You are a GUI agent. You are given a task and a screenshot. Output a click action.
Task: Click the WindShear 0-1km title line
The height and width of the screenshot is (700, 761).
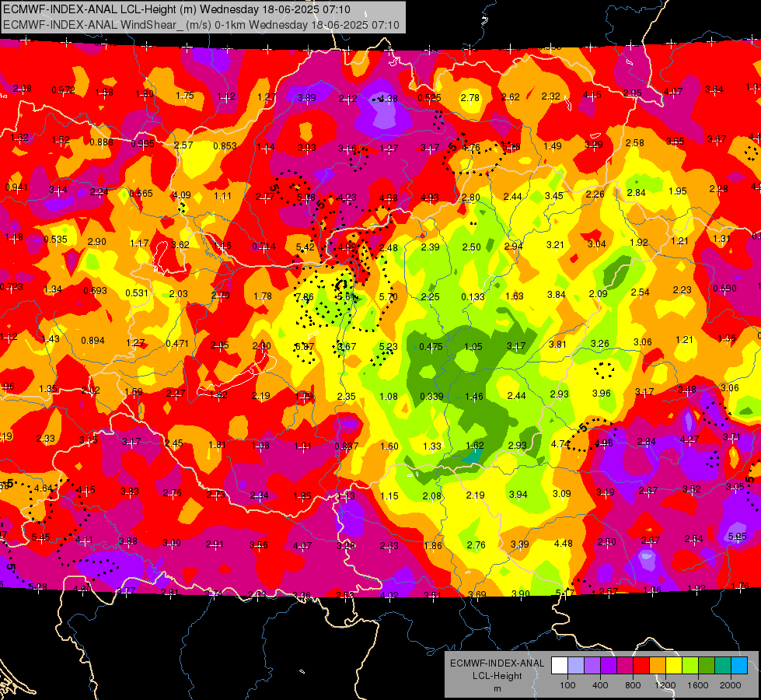pos(201,25)
